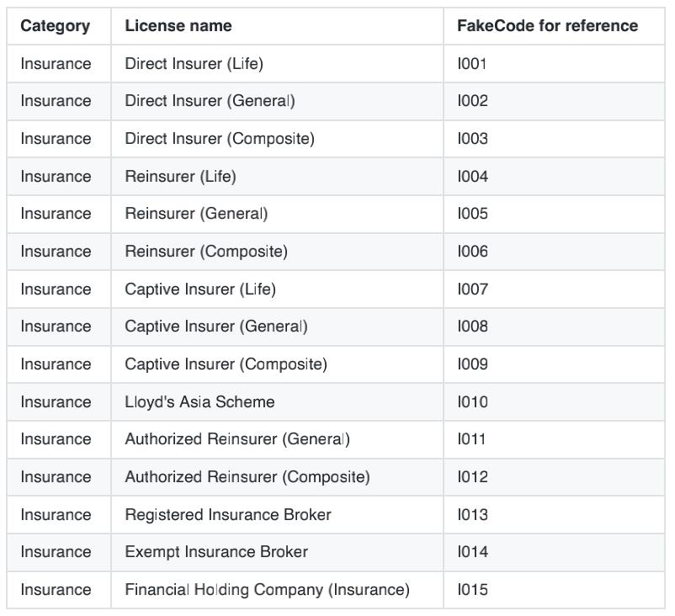Click the Captive Insurer (Composite) cell

226,364
